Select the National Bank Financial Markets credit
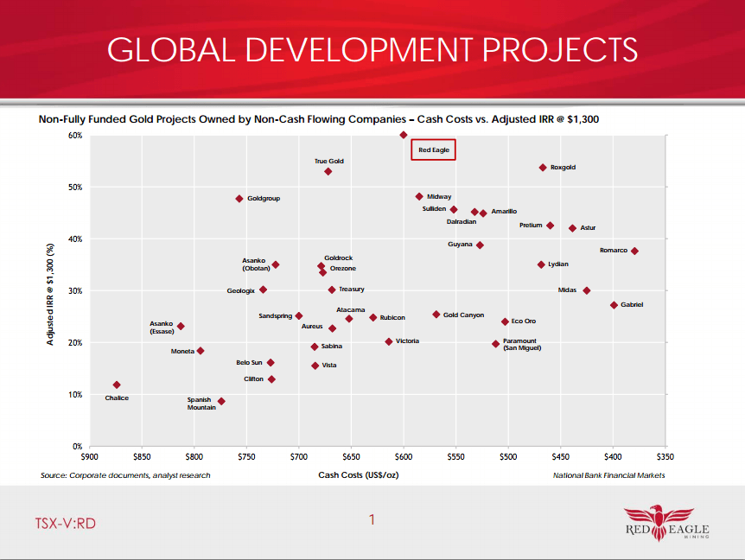The image size is (745, 560). point(608,475)
